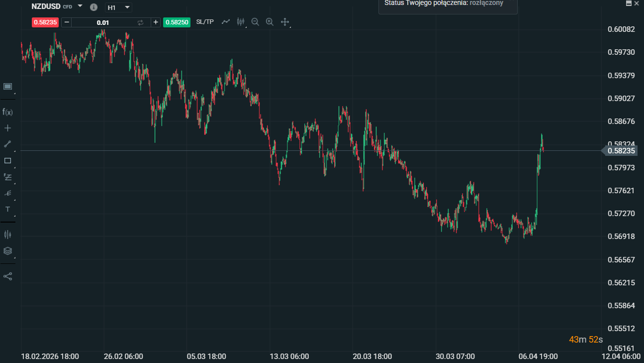The width and height of the screenshot is (644, 363).
Task: Zoom in the chart
Action: [270, 22]
